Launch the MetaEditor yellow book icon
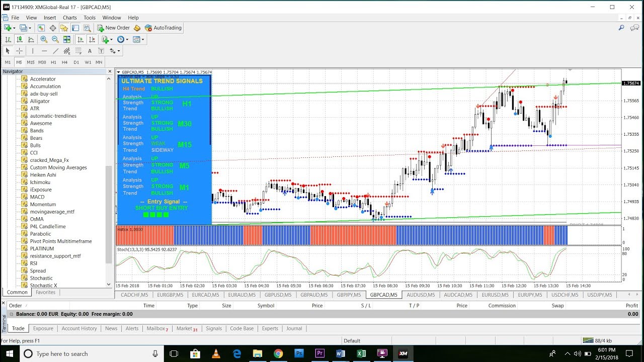Viewport: 644px width, 362px height. coord(137,28)
